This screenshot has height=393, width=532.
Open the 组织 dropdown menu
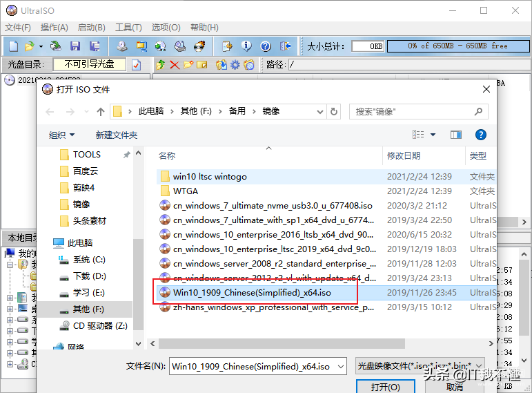click(x=61, y=135)
